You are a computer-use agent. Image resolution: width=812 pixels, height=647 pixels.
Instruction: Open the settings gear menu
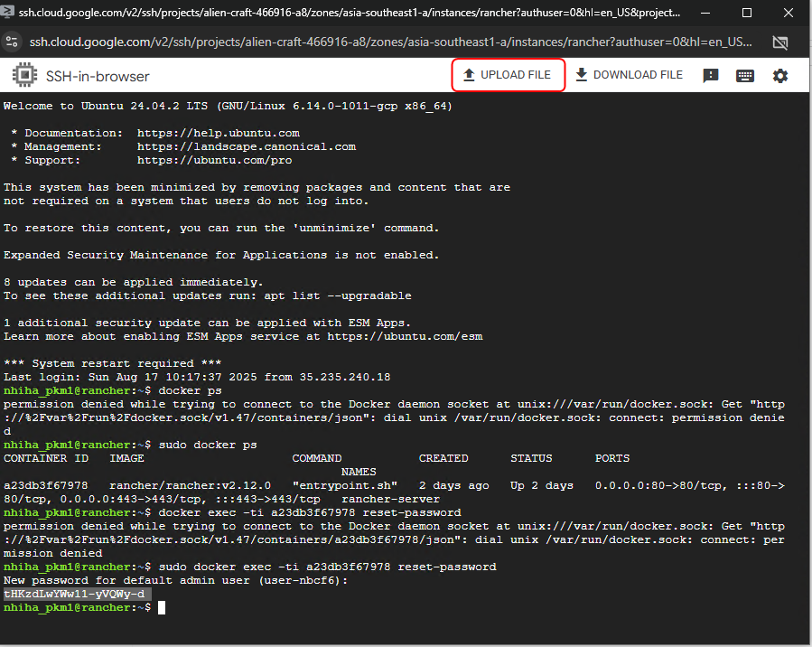780,76
